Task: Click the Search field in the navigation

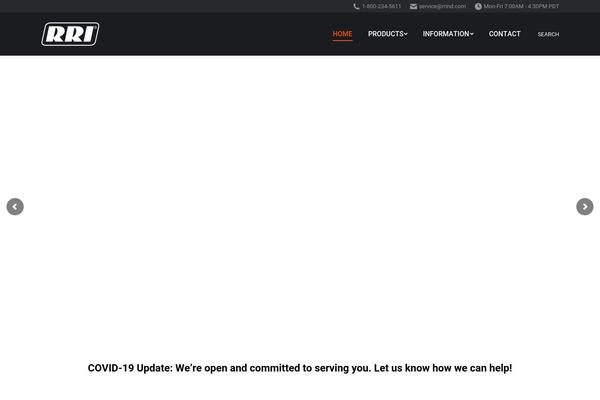Action: [x=548, y=34]
